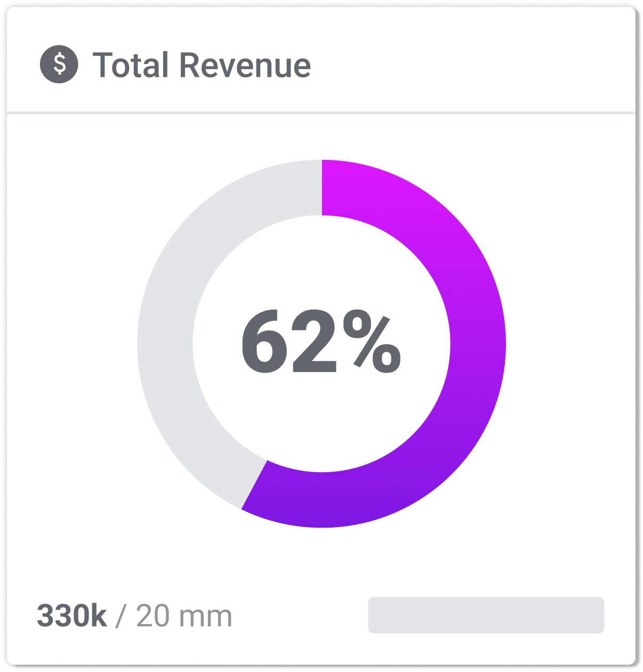Select the circular currency badge near the title

pyautogui.click(x=60, y=64)
